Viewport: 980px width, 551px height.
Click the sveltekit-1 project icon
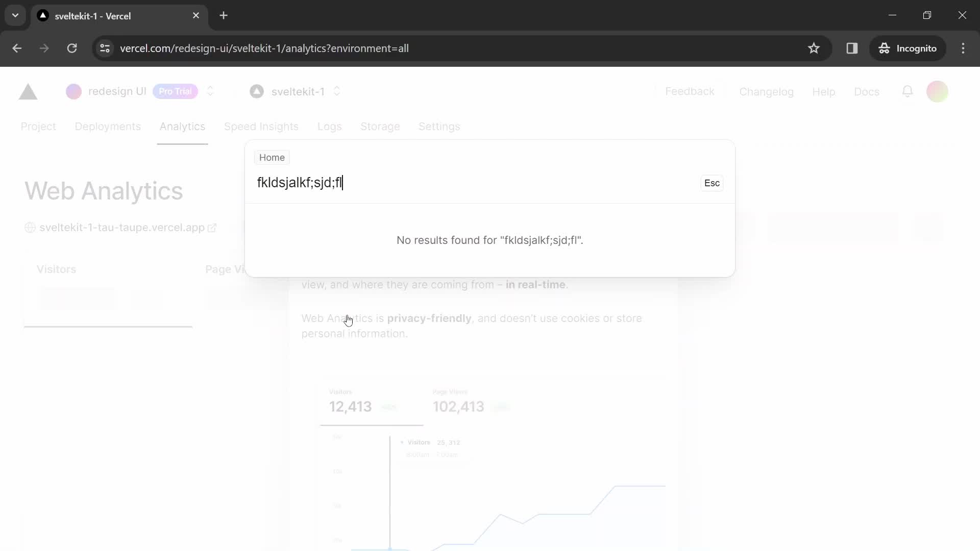(257, 91)
